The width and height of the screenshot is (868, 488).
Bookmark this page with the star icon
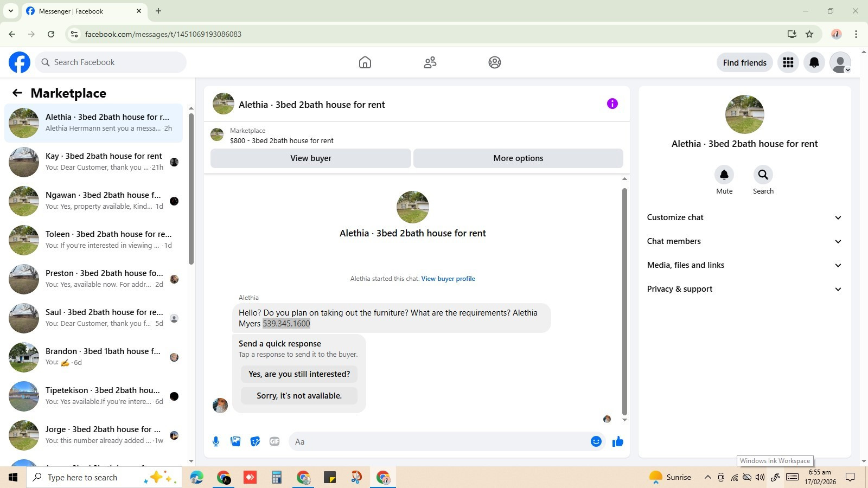[x=809, y=34]
